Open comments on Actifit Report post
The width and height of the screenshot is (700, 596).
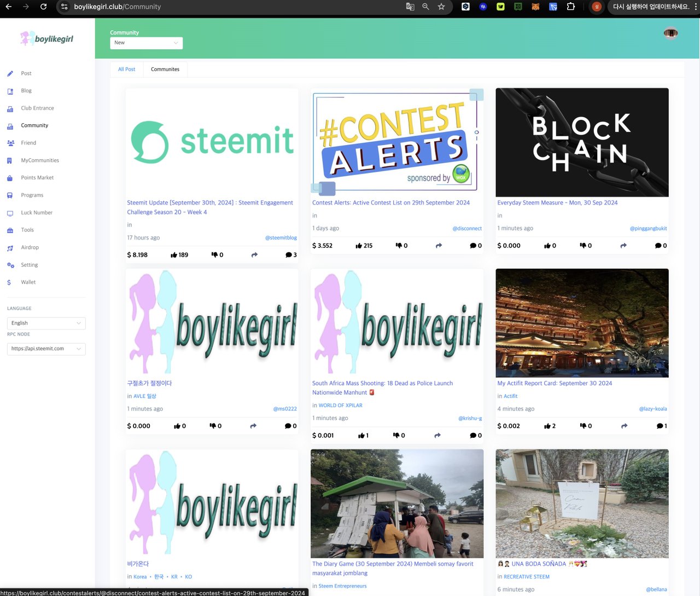[660, 426]
